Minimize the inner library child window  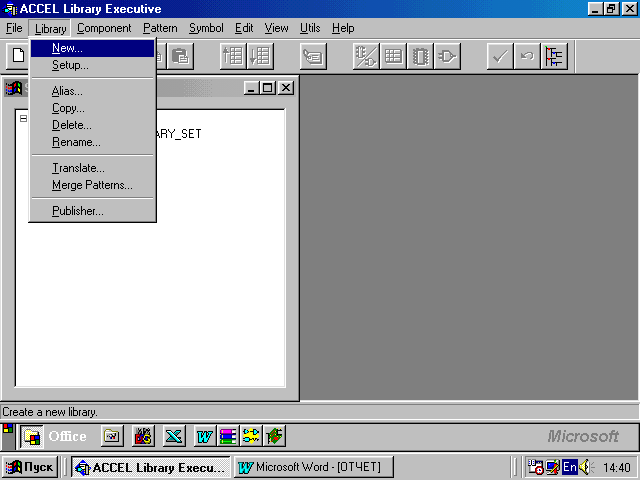pos(251,88)
